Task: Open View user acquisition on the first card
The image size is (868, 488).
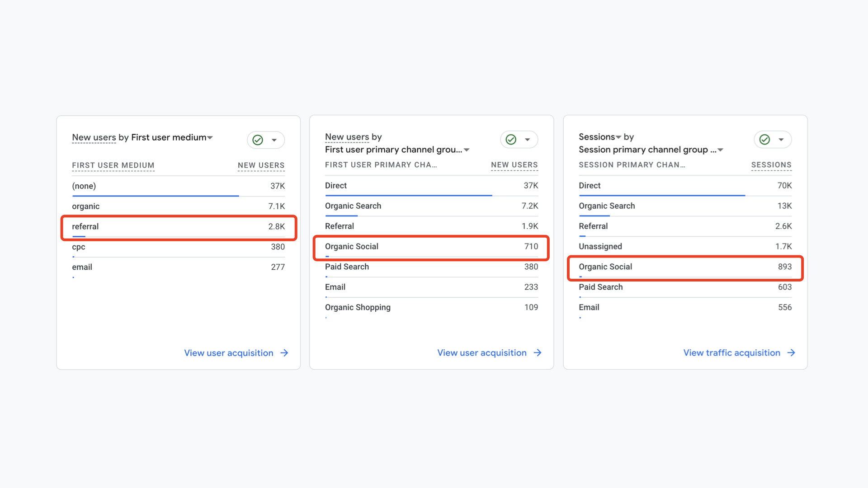Action: [228, 353]
